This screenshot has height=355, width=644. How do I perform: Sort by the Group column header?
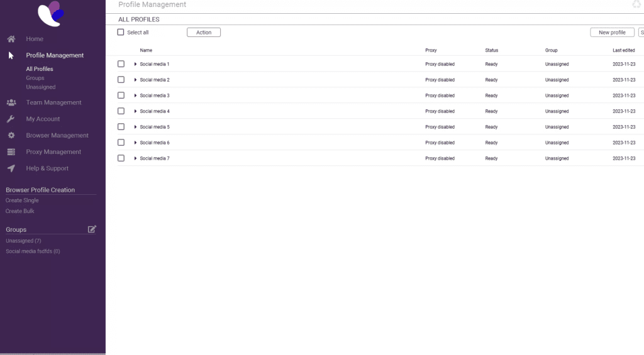click(x=551, y=50)
